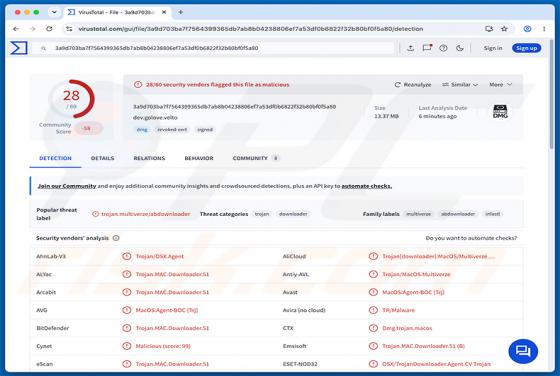
Task: Click the Sign up button
Action: click(x=526, y=48)
